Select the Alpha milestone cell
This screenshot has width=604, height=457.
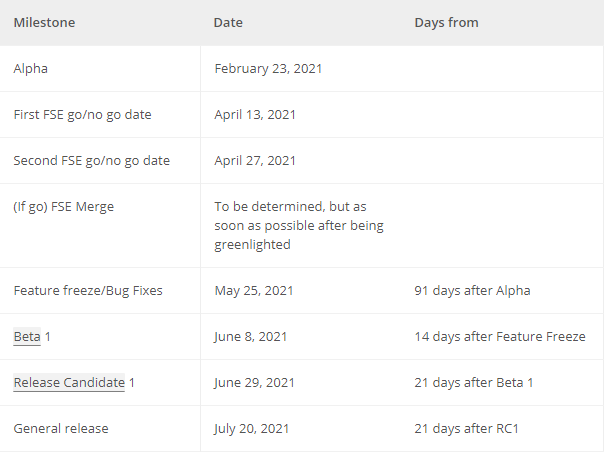coord(30,69)
